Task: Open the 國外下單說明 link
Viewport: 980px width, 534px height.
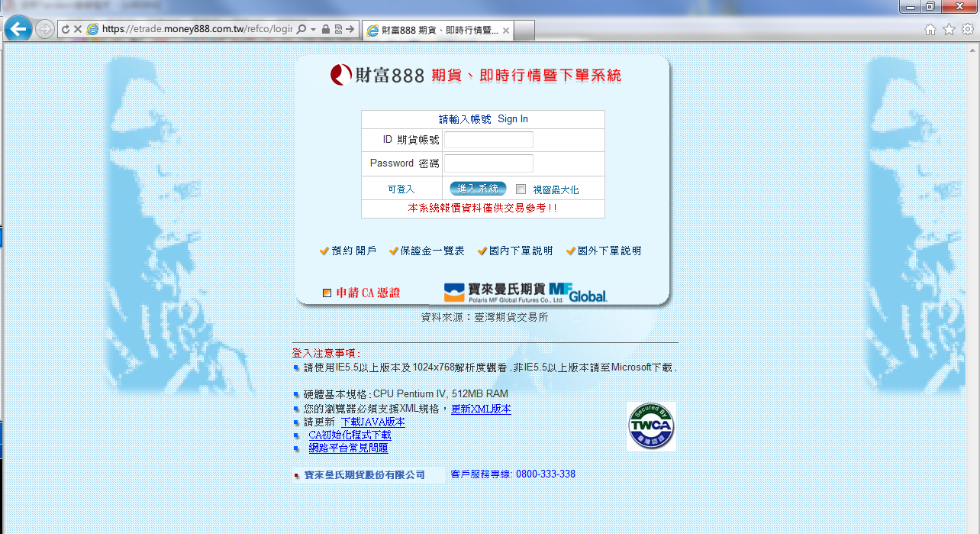Action: click(610, 251)
